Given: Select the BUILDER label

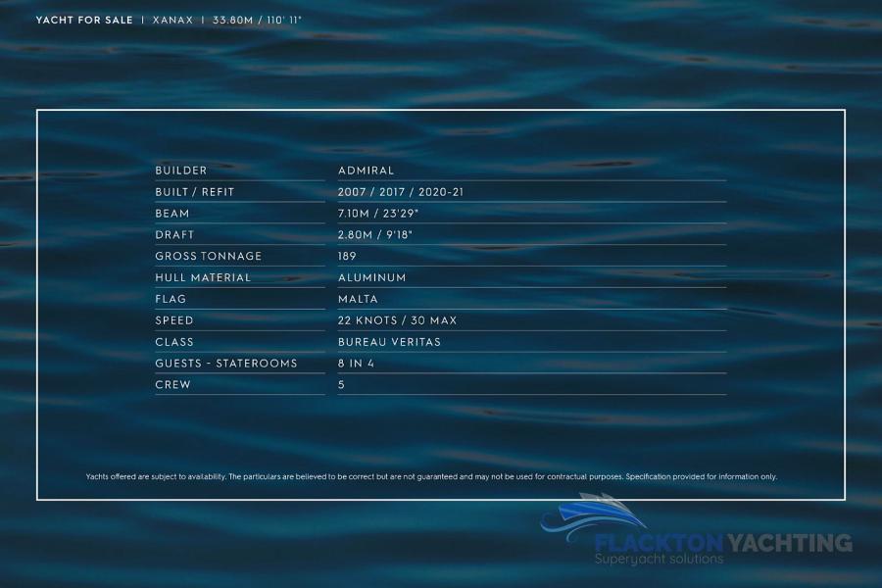Looking at the screenshot, I should point(181,171).
